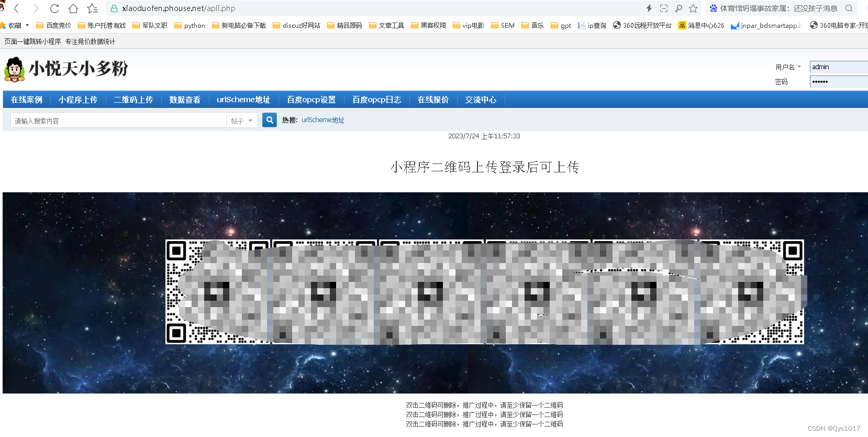
Task: Click the last QR code on the right
Action: pos(752,292)
